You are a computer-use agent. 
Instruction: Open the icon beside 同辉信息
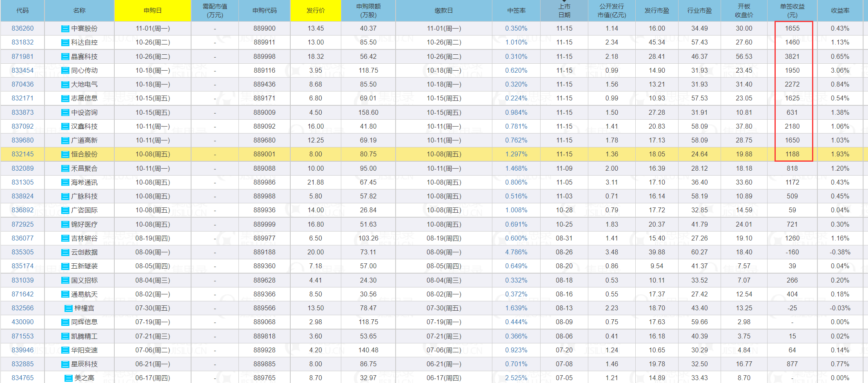tap(65, 322)
